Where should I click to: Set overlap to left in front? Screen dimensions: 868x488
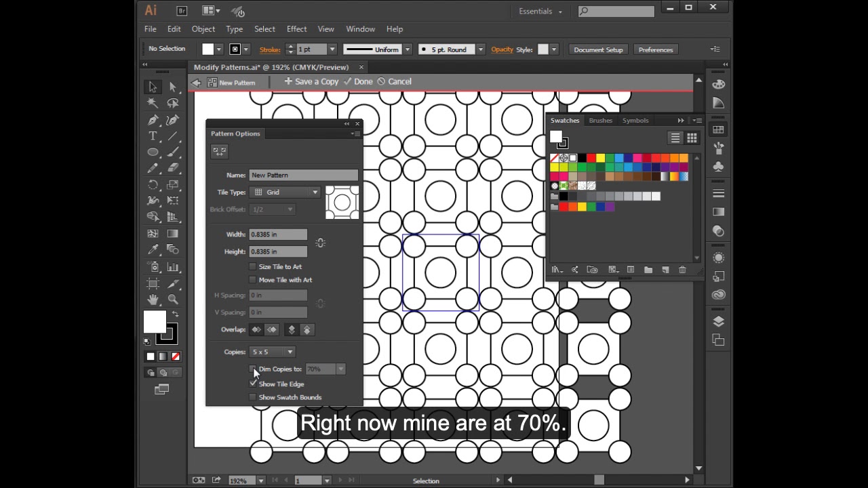click(256, 329)
